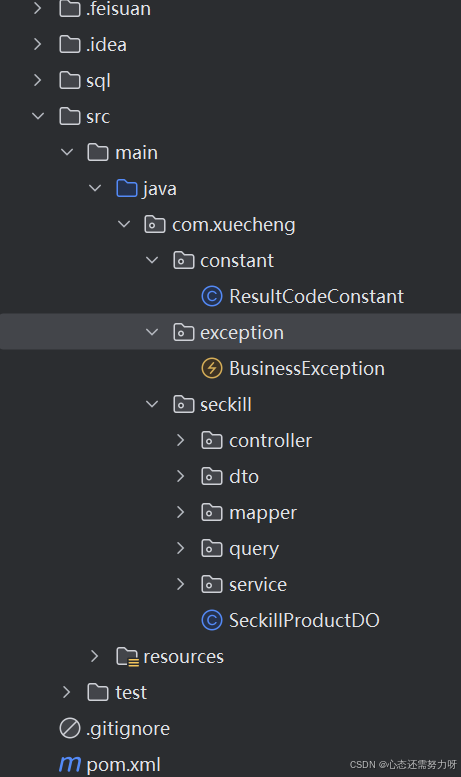Click the query package icon
461x777 pixels.
212,548
